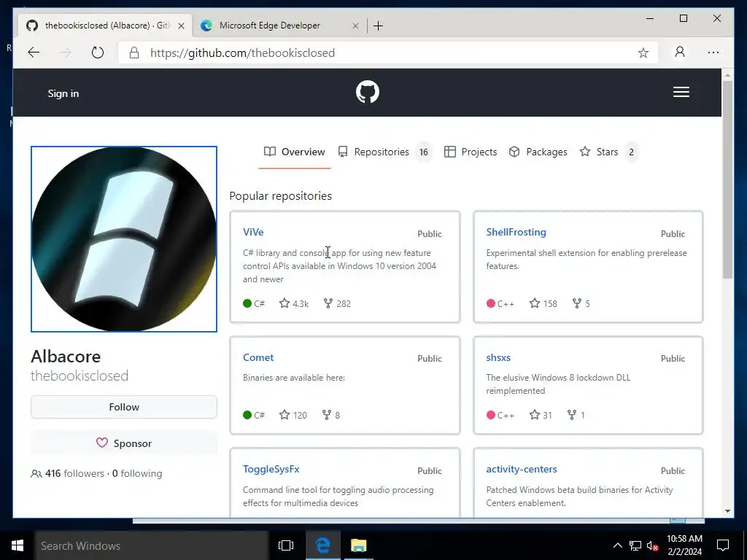
Task: Click Sign in link
Action: point(63,93)
